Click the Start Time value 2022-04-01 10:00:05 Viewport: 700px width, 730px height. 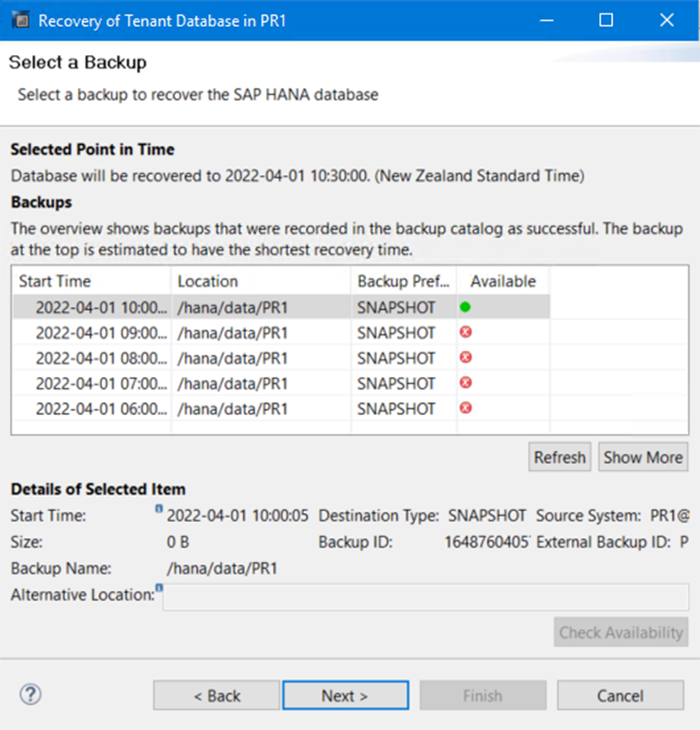[x=238, y=516]
